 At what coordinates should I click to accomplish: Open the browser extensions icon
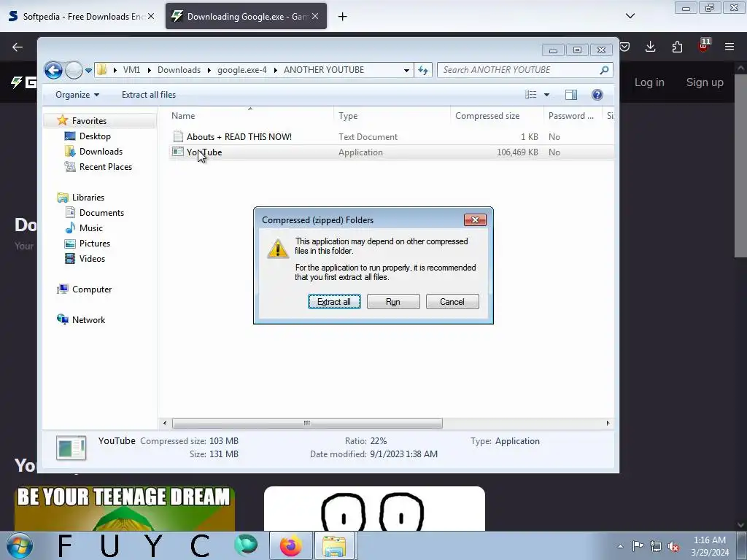coord(677,47)
